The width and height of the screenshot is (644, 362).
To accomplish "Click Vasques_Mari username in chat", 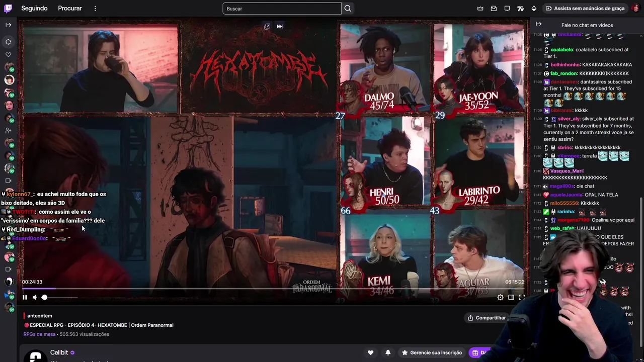I will click(x=566, y=171).
